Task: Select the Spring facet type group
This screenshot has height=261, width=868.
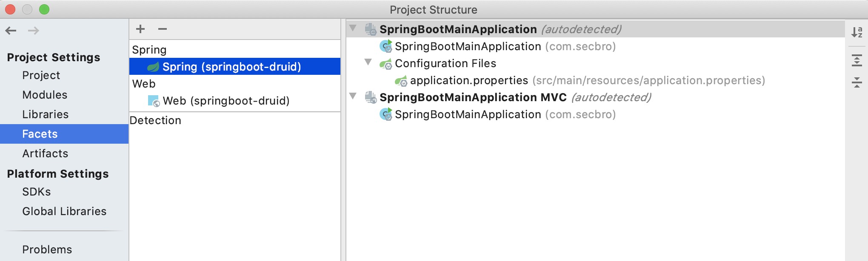Action: (149, 50)
